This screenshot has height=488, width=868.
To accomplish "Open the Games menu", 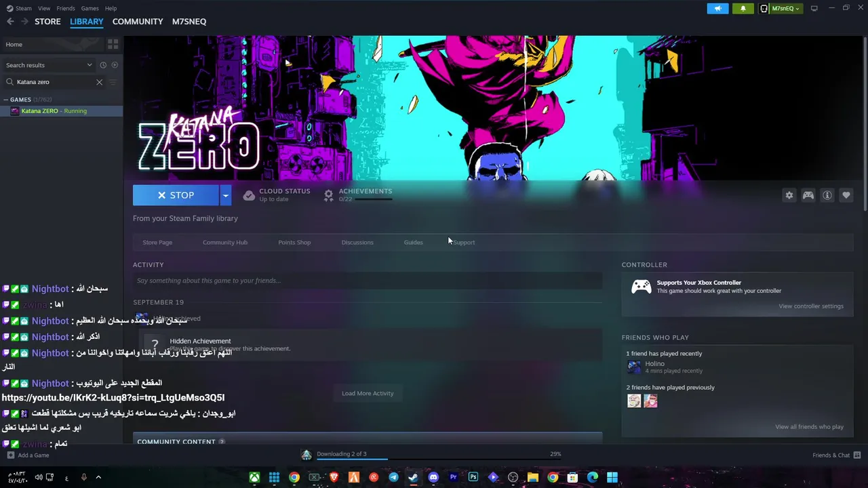I will pyautogui.click(x=90, y=8).
